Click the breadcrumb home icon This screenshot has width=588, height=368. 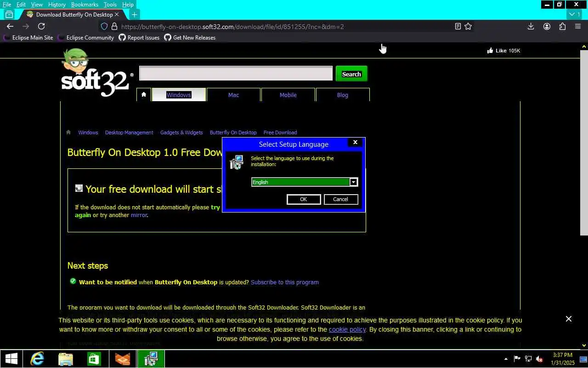tap(68, 132)
